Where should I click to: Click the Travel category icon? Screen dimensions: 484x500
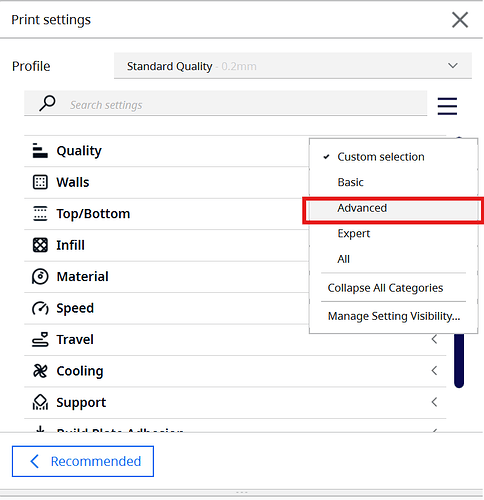(40, 340)
